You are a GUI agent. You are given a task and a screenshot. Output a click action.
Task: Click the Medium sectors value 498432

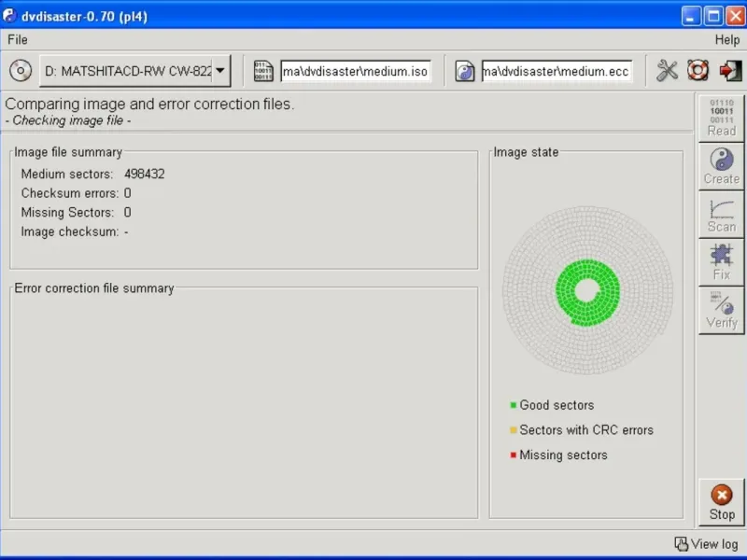(x=145, y=174)
